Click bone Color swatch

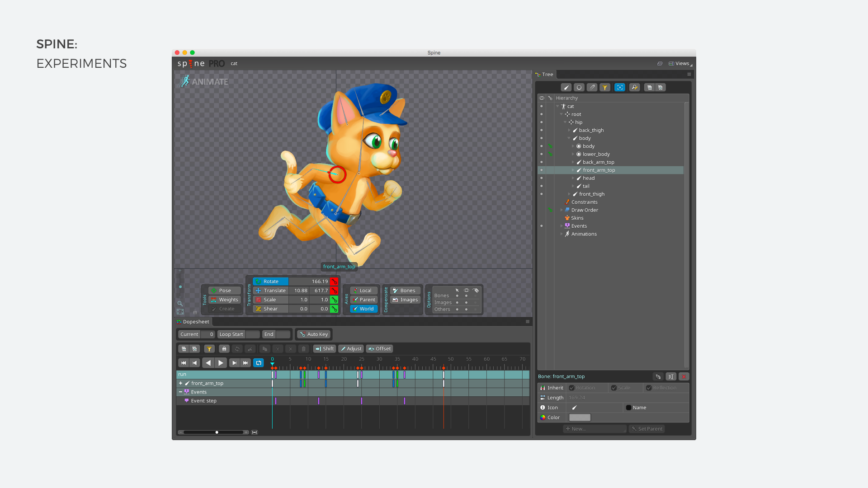coord(580,418)
